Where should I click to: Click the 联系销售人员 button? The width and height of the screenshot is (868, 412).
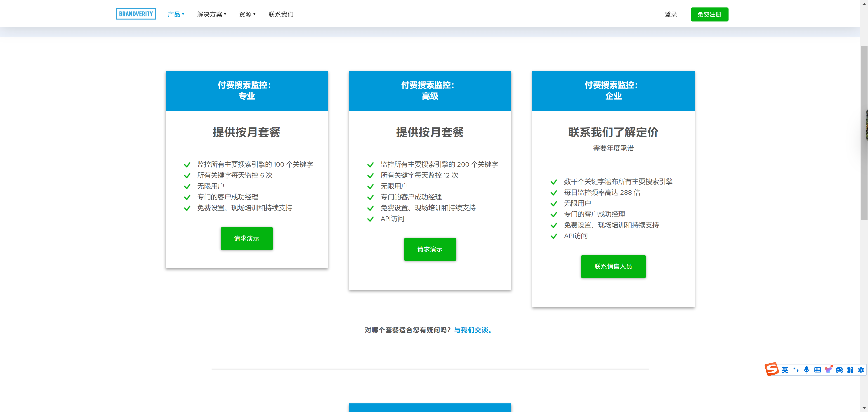(613, 266)
